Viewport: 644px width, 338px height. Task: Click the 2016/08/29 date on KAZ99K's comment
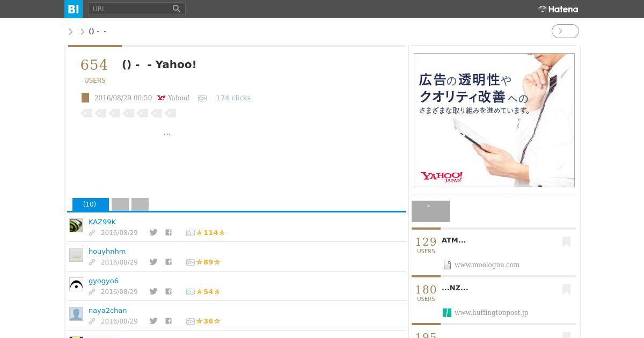119,233
